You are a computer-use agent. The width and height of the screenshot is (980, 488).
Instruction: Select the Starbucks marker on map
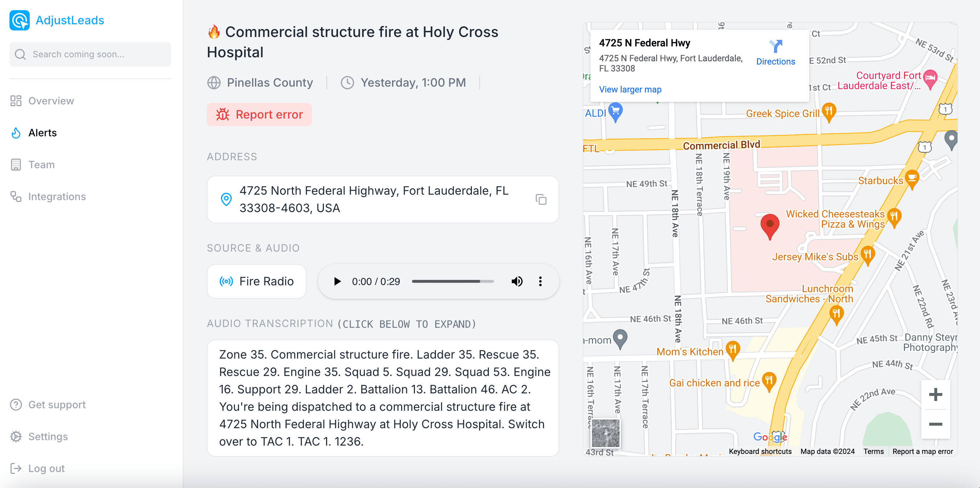912,178
